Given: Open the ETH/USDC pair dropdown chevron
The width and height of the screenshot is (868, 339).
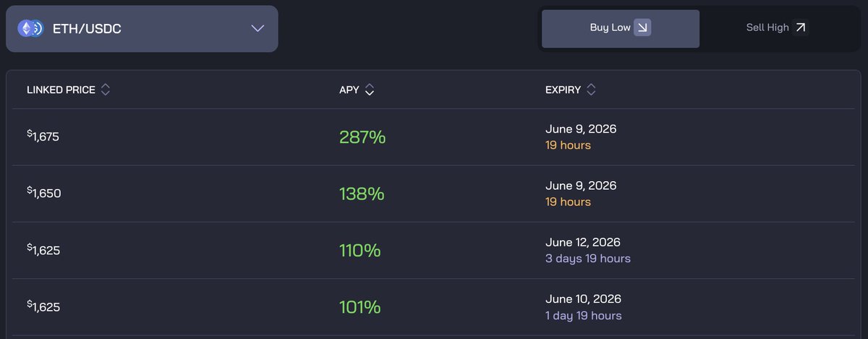Looking at the screenshot, I should point(258,29).
